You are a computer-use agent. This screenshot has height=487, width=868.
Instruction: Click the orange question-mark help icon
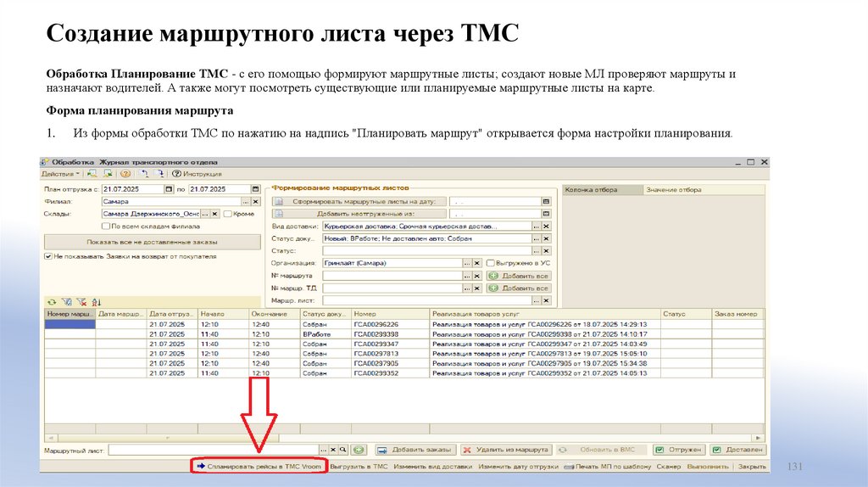(125, 174)
